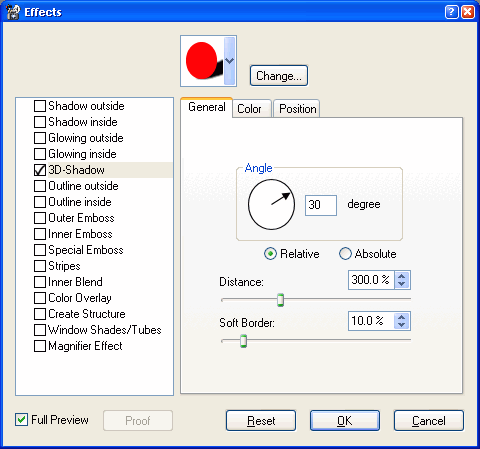Image resolution: width=480 pixels, height=449 pixels.
Task: Select the Relative radio button
Action: (x=270, y=254)
